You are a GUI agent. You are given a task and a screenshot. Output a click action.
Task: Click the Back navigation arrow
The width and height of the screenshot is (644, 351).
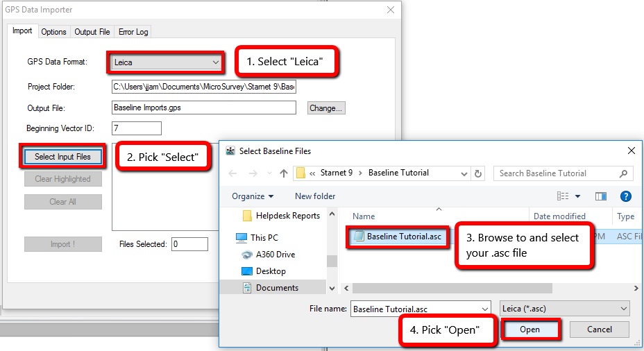(232, 173)
